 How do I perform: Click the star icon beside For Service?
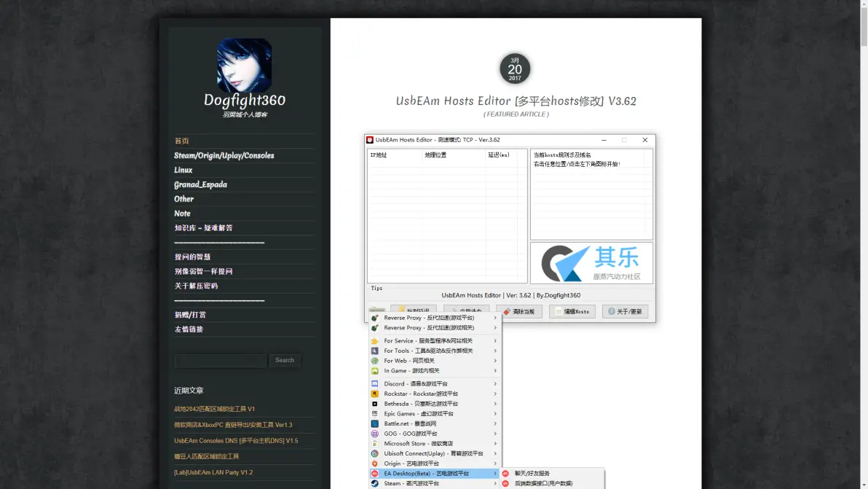click(375, 341)
